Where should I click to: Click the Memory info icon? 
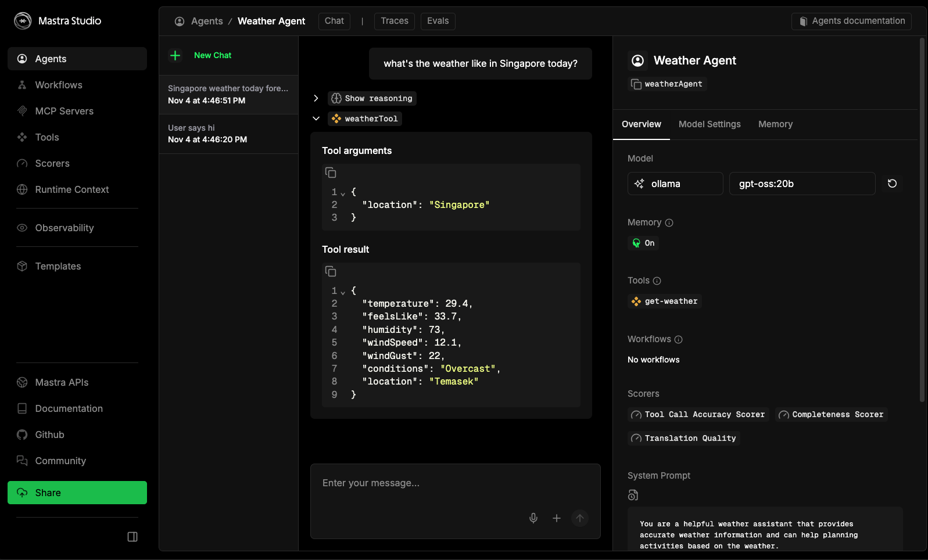click(x=669, y=223)
